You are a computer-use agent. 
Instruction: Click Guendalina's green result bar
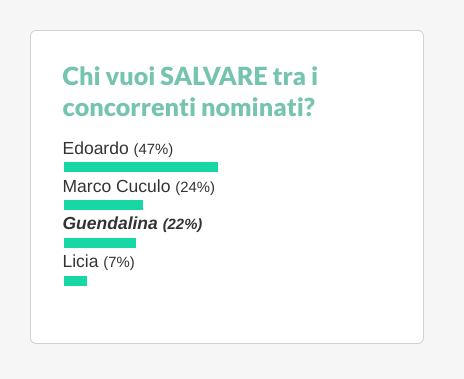point(100,243)
